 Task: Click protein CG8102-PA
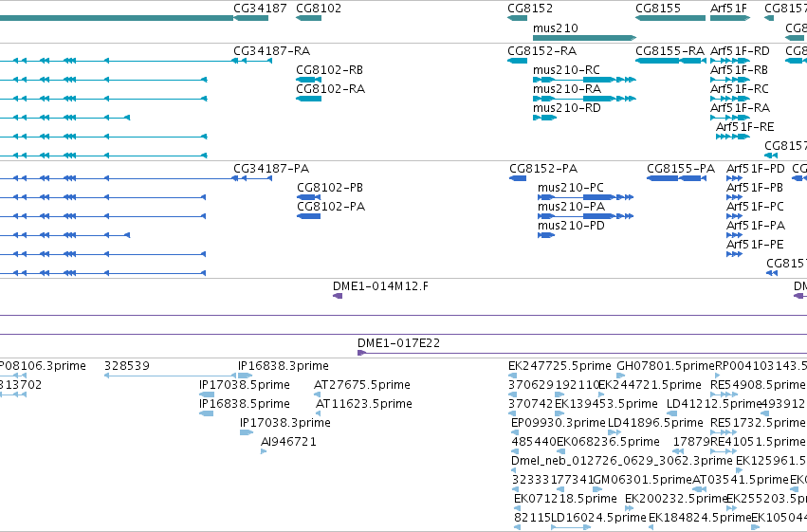[x=331, y=207]
